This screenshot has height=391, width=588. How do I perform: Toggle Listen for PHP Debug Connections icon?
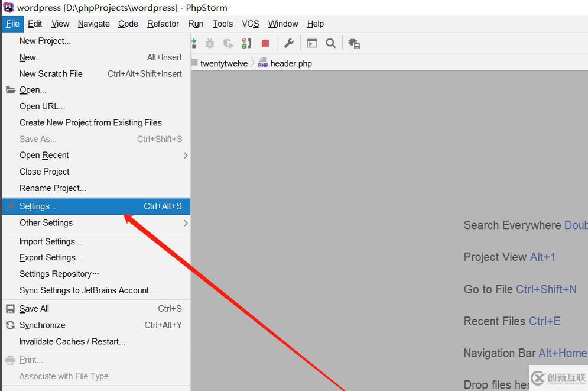(246, 44)
